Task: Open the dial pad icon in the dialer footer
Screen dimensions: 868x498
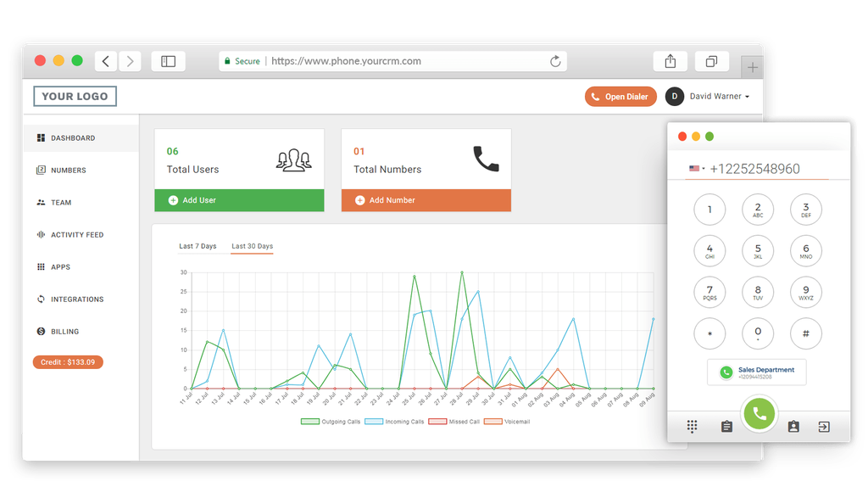Action: pos(692,426)
